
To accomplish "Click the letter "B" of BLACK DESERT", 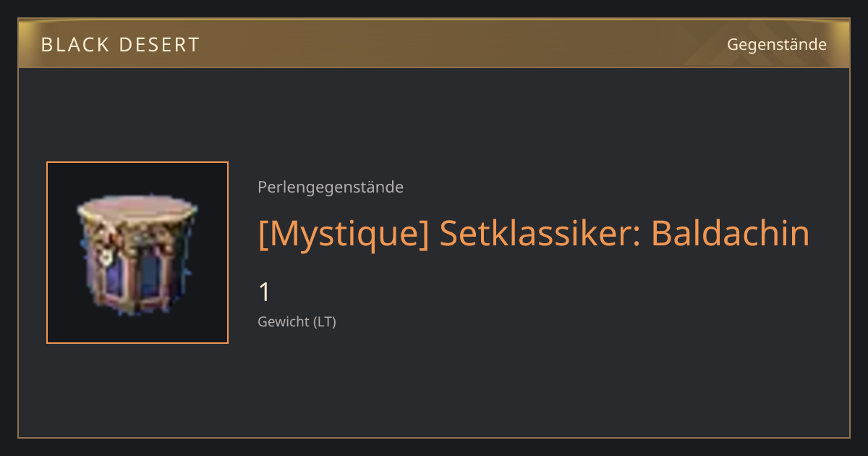I will pos(46,45).
